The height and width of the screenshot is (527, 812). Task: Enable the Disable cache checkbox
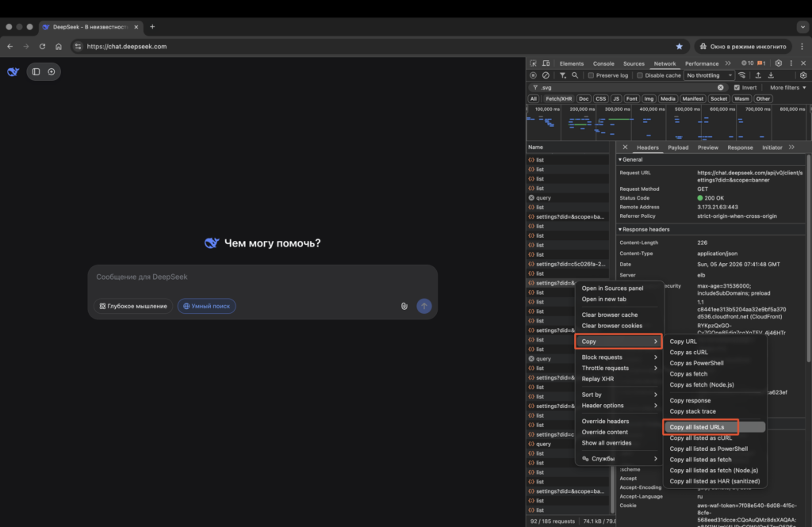point(640,75)
